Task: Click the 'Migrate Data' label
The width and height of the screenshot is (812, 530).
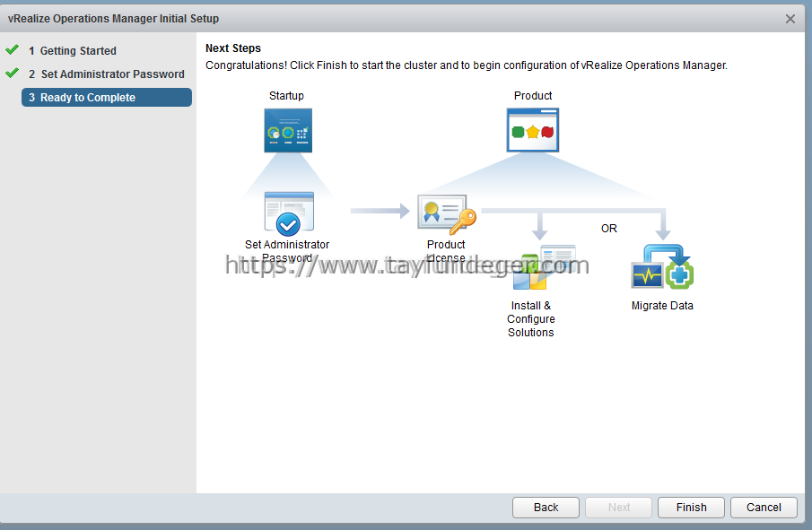Action: 662,306
